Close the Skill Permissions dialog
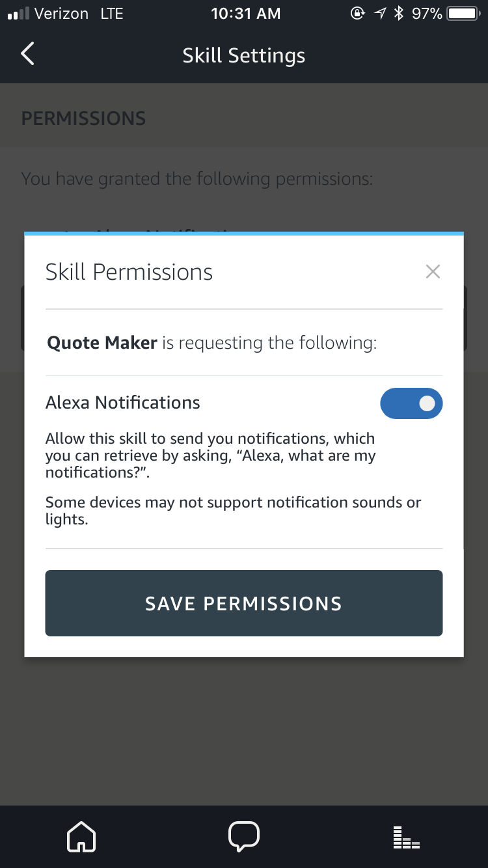The height and width of the screenshot is (868, 488). 433,271
